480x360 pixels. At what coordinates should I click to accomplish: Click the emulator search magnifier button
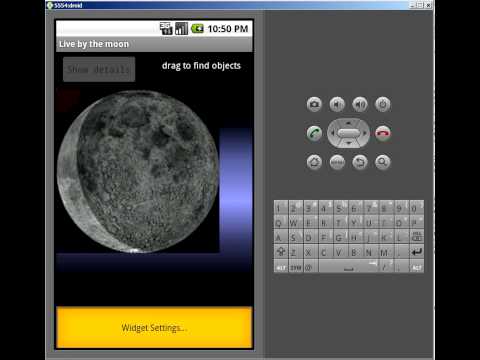coord(383,162)
